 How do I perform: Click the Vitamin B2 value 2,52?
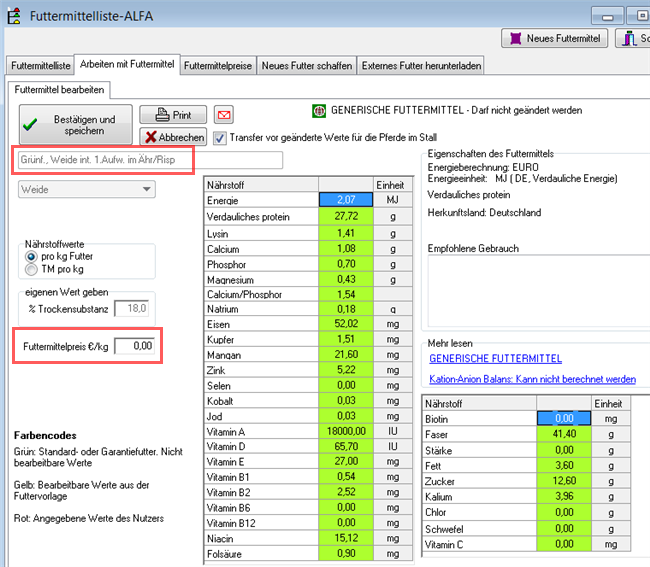click(346, 492)
